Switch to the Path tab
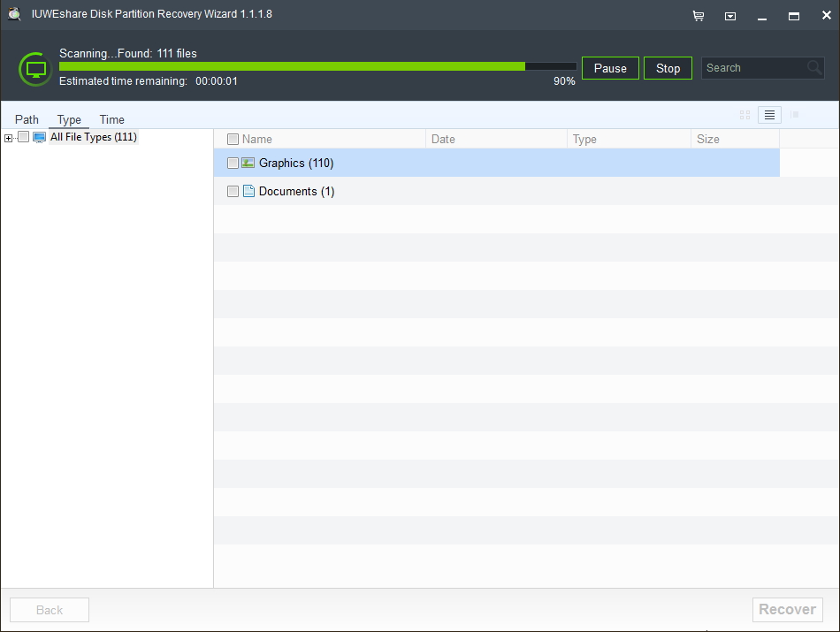This screenshot has height=632, width=840. (x=26, y=119)
